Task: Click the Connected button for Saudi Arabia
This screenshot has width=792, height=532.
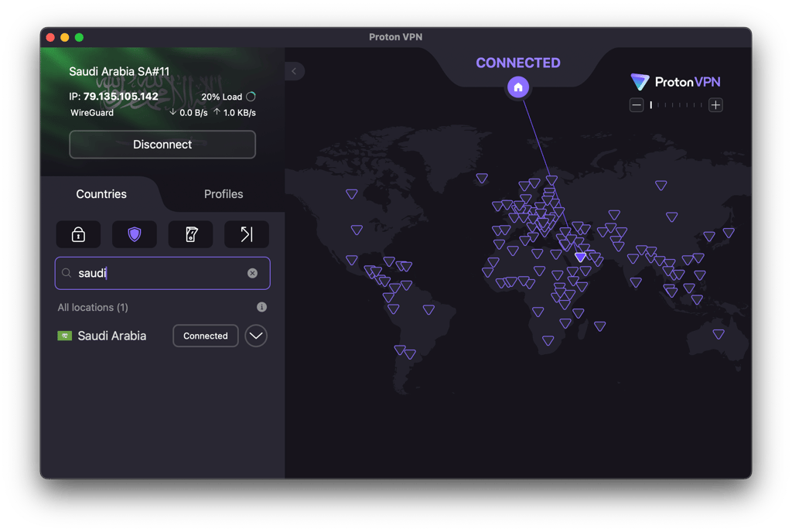Action: coord(206,336)
